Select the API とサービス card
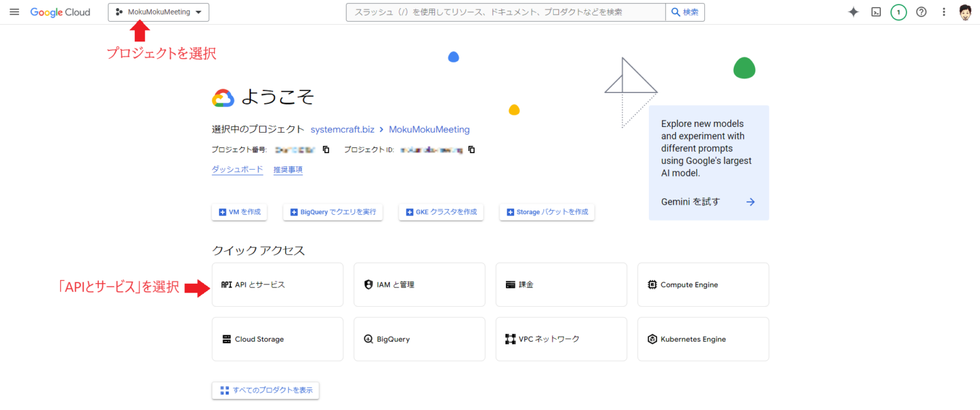The height and width of the screenshot is (410, 980). click(x=278, y=284)
